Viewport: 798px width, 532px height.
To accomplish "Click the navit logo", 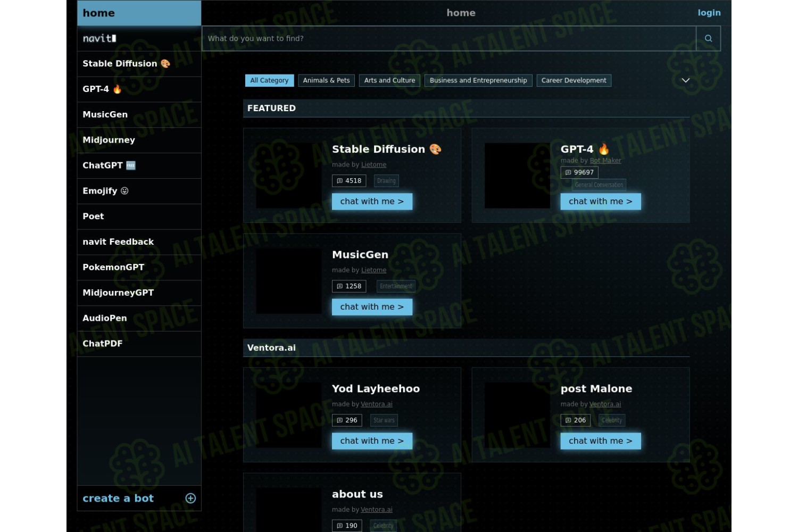I will click(x=99, y=38).
